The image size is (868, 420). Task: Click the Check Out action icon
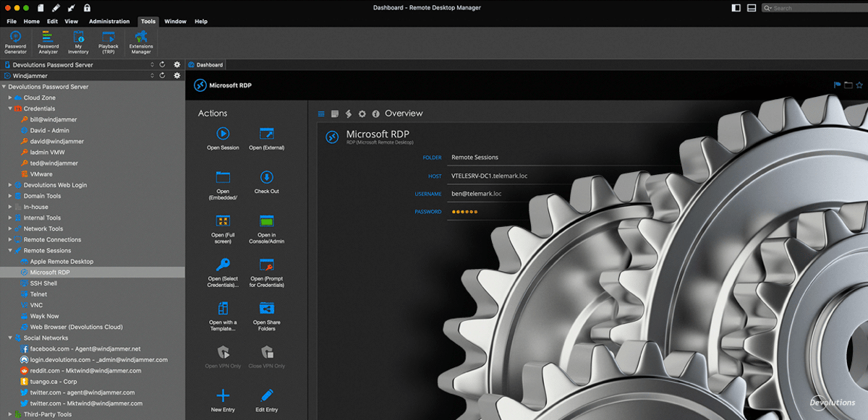266,179
